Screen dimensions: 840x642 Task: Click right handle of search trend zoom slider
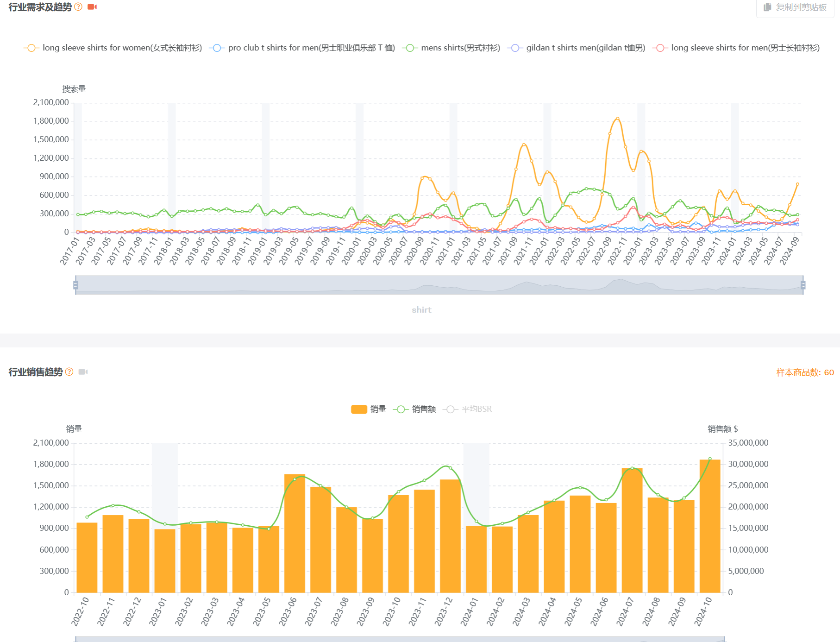(x=803, y=285)
